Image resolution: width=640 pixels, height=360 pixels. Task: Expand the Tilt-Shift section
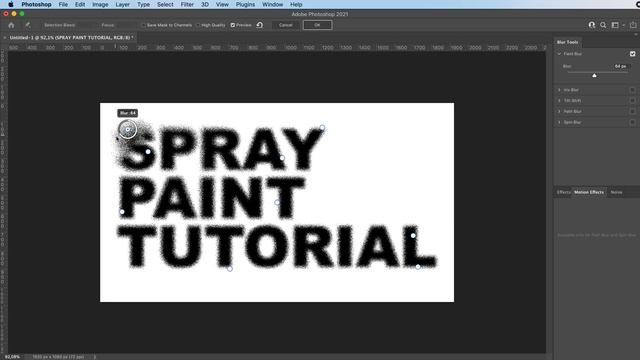[x=559, y=100]
